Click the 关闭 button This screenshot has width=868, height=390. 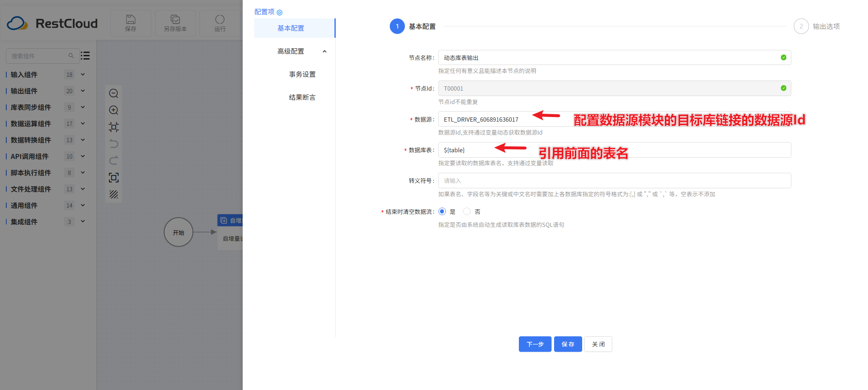[x=598, y=344]
